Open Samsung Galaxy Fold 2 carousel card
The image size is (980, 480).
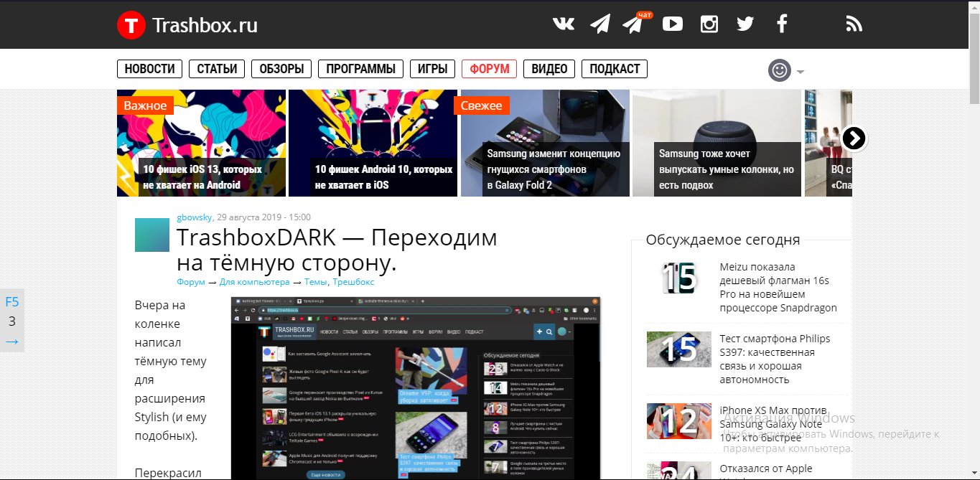pyautogui.click(x=545, y=143)
